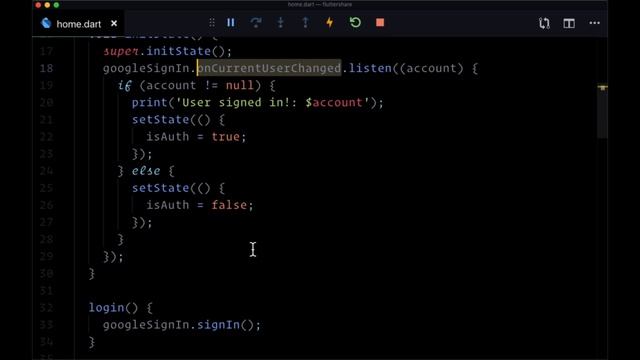Stop debugging with red square
Image resolution: width=640 pixels, height=360 pixels.
tap(380, 22)
